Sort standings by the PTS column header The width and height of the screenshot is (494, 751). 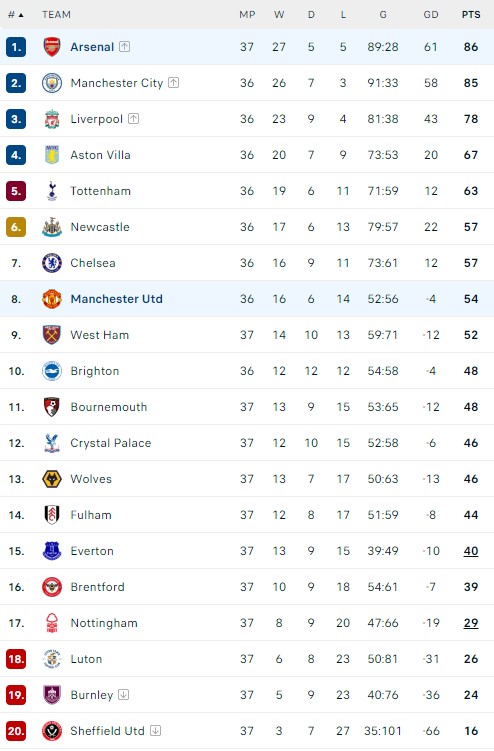point(471,15)
